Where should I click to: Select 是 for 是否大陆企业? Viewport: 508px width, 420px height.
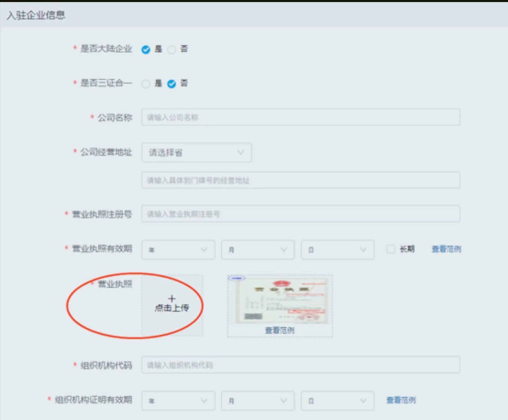tap(146, 49)
